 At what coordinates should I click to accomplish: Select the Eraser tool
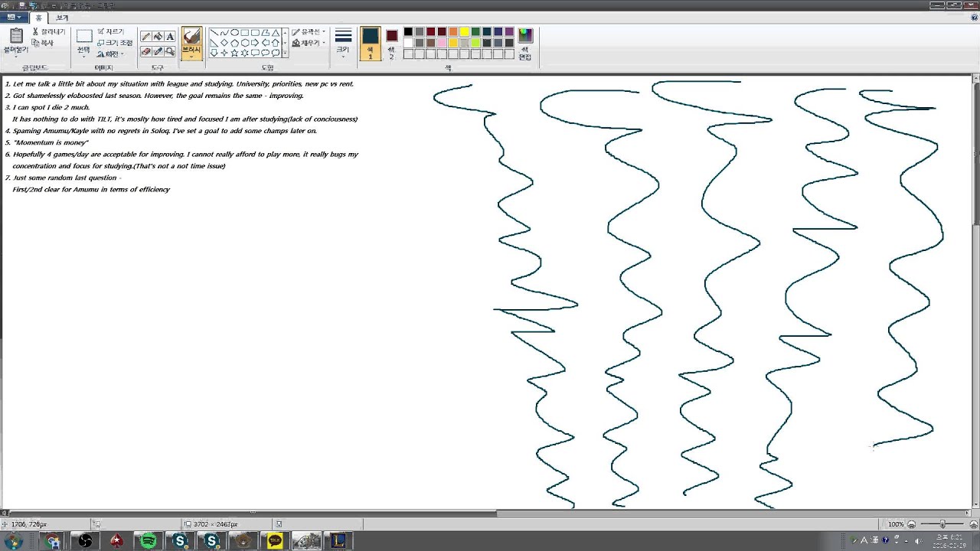(145, 51)
